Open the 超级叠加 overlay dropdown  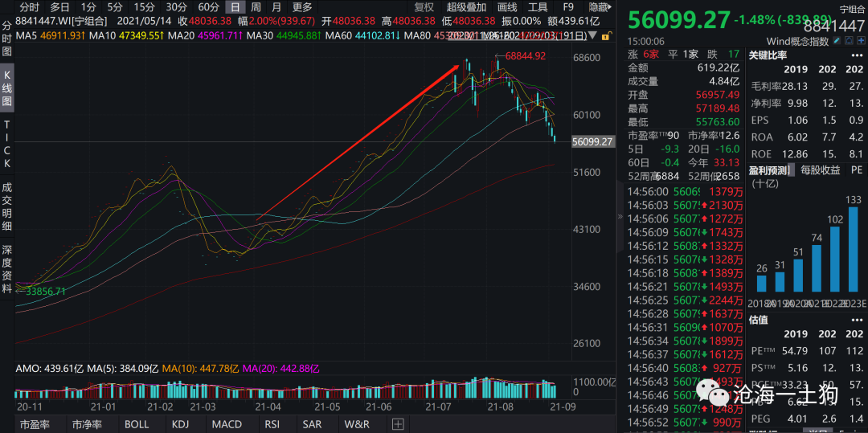tap(468, 7)
